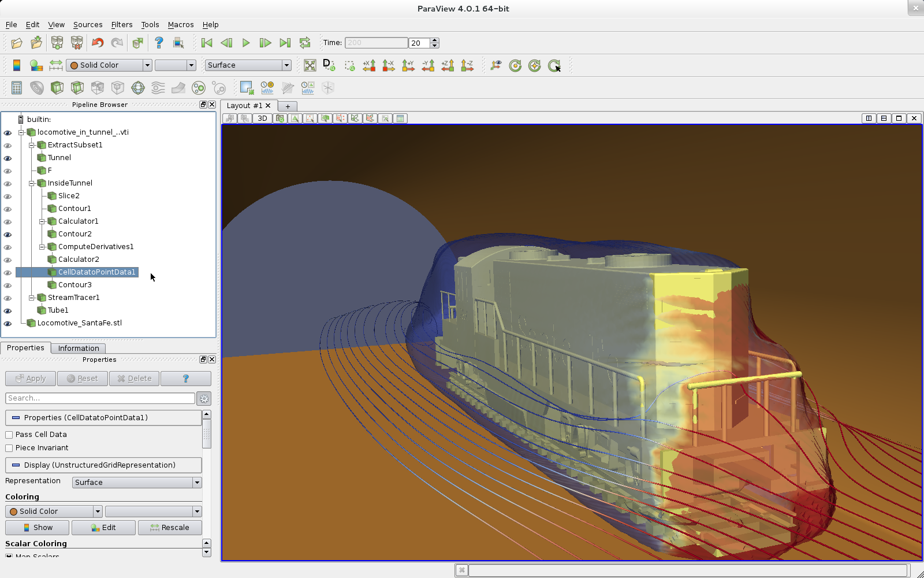This screenshot has width=924, height=578.
Task: Click the Toggle color legend visibility icon
Action: 17,65
